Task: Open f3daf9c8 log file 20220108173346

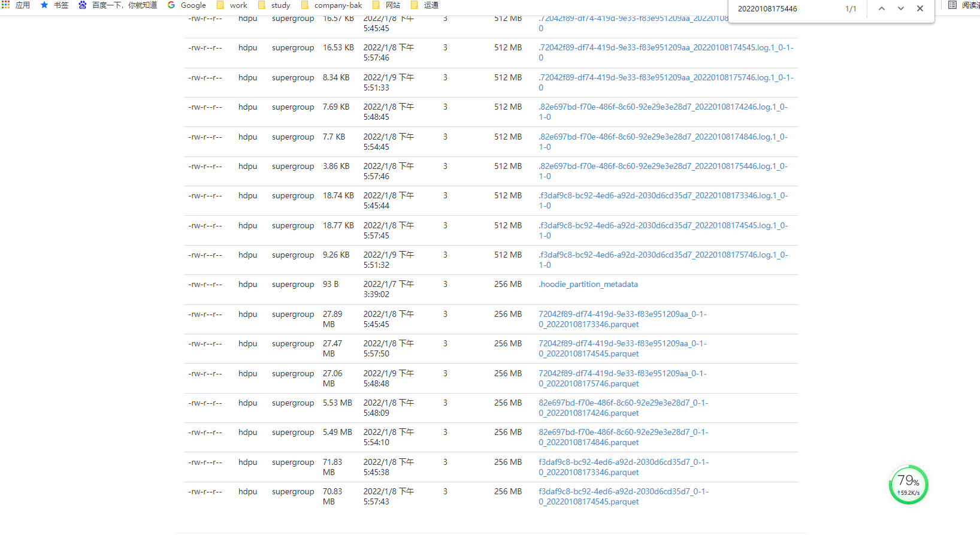Action: point(663,201)
